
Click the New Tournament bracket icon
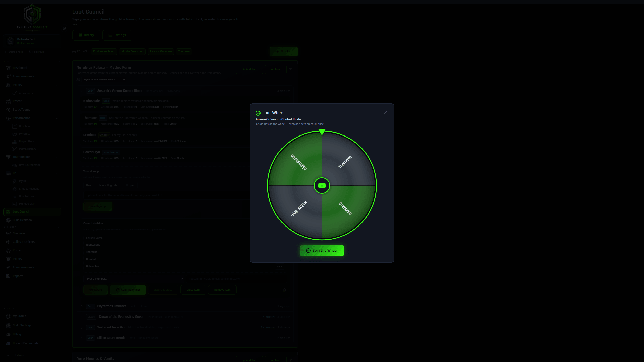pos(15,165)
